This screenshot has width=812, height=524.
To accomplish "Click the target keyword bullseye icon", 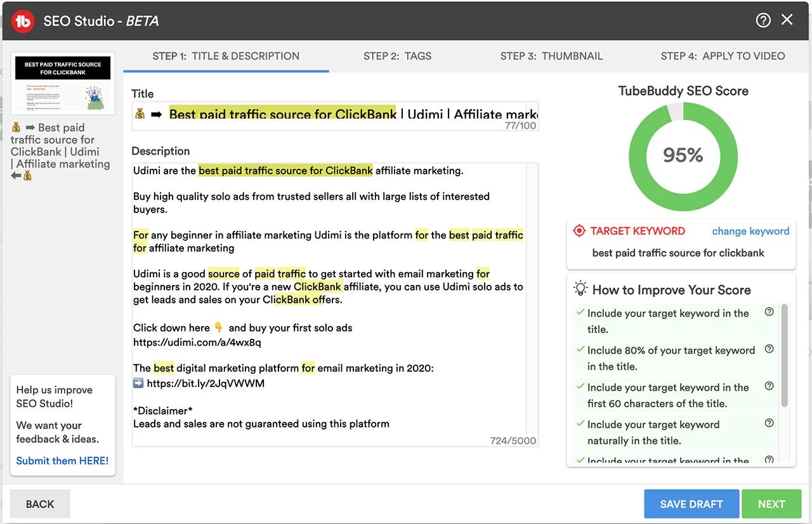I will tap(579, 232).
